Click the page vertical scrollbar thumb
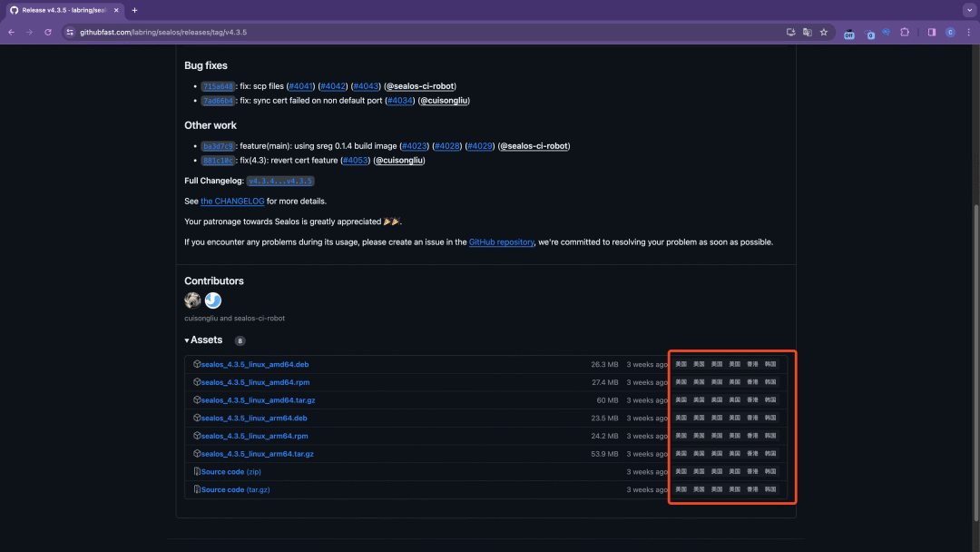The width and height of the screenshot is (980, 552). point(975,362)
